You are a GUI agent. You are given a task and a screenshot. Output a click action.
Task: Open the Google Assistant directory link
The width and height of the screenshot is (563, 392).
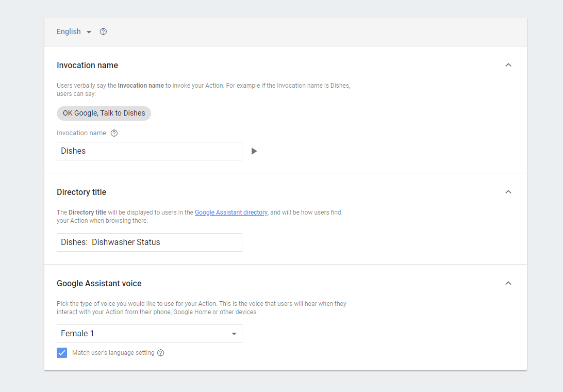231,213
